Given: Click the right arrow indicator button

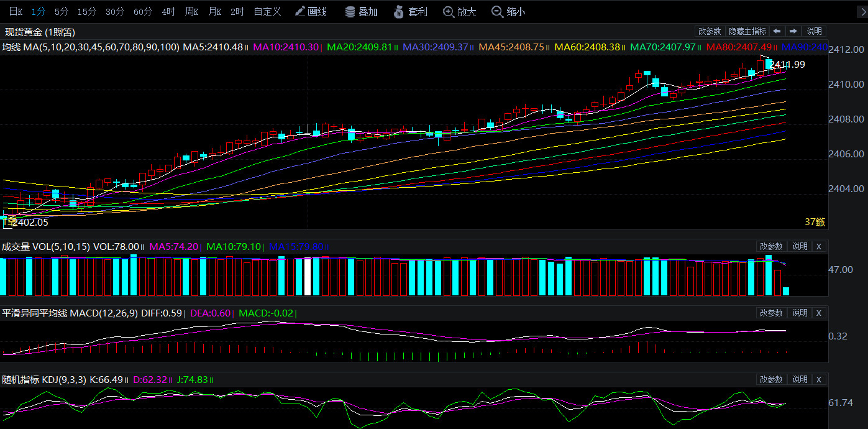Looking at the screenshot, I should click(x=793, y=31).
